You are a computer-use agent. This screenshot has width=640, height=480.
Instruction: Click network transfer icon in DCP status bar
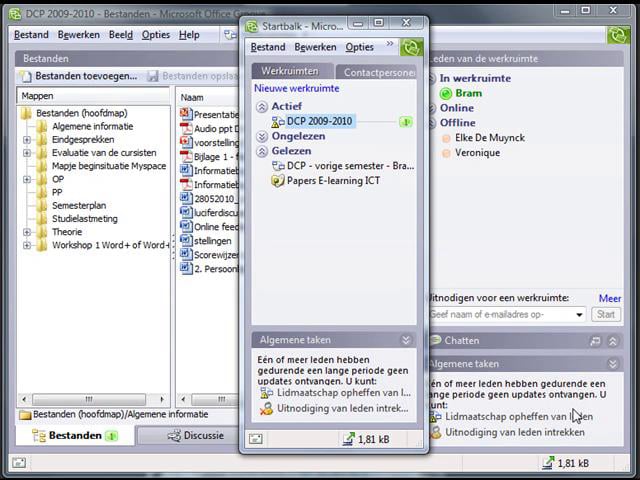pos(548,462)
